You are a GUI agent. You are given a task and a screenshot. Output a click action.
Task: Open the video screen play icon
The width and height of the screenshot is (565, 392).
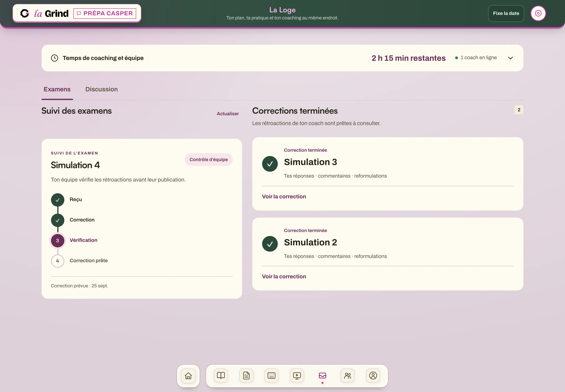(x=297, y=376)
